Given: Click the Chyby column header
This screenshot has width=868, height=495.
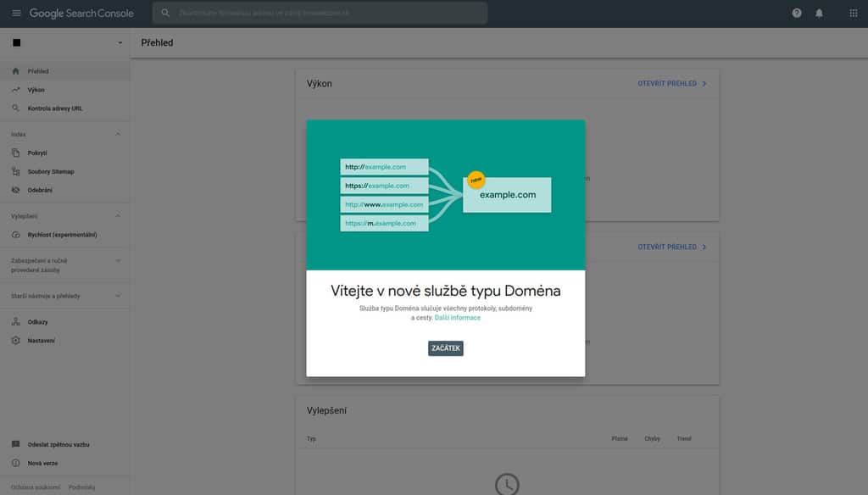Looking at the screenshot, I should 652,438.
